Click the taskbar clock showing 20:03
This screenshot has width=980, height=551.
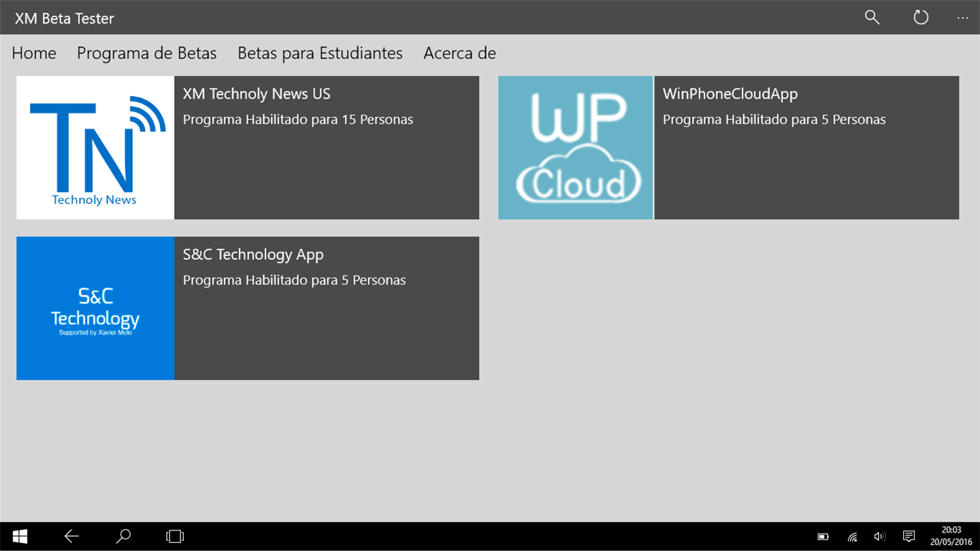(951, 536)
